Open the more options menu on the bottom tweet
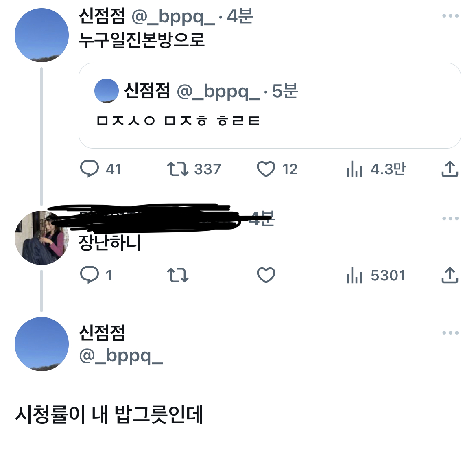 click(x=450, y=333)
